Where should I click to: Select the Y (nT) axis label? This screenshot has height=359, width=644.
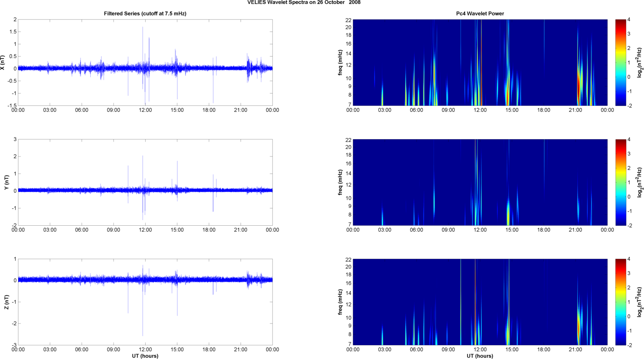pyautogui.click(x=6, y=182)
